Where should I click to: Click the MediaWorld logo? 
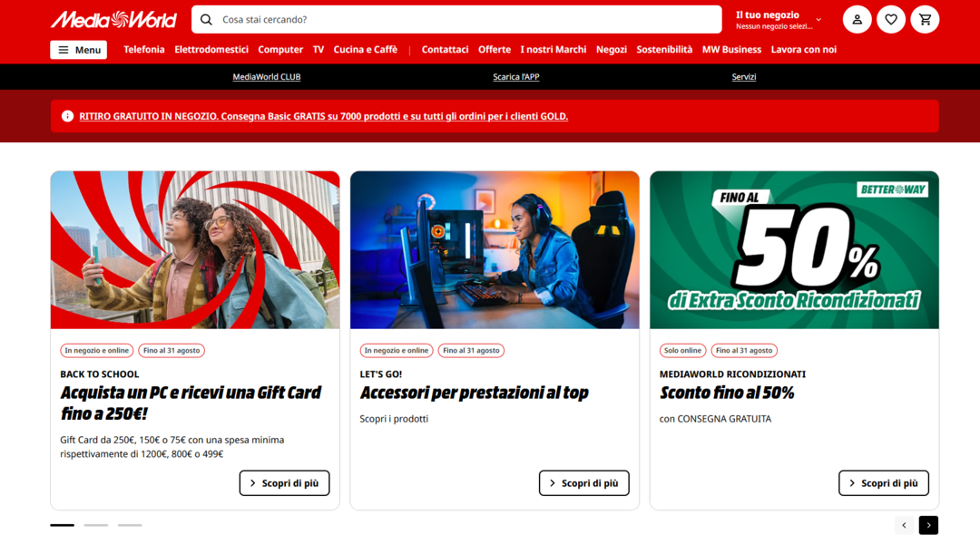tap(113, 19)
